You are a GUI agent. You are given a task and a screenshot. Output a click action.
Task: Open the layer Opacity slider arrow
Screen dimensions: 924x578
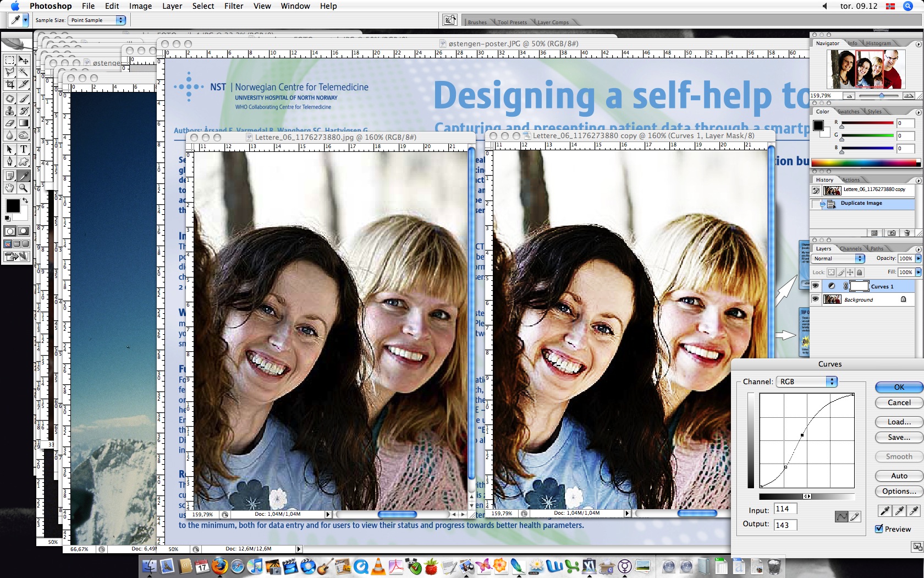(x=918, y=258)
